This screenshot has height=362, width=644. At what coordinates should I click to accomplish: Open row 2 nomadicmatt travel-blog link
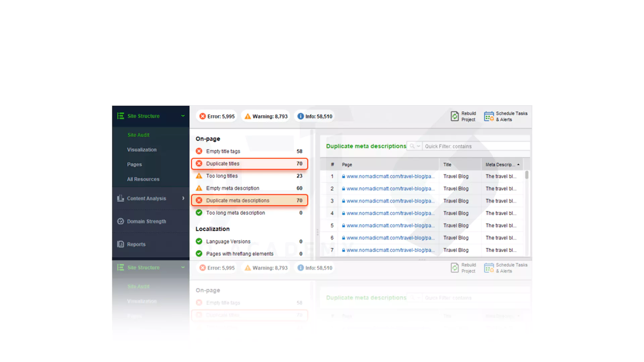click(390, 189)
